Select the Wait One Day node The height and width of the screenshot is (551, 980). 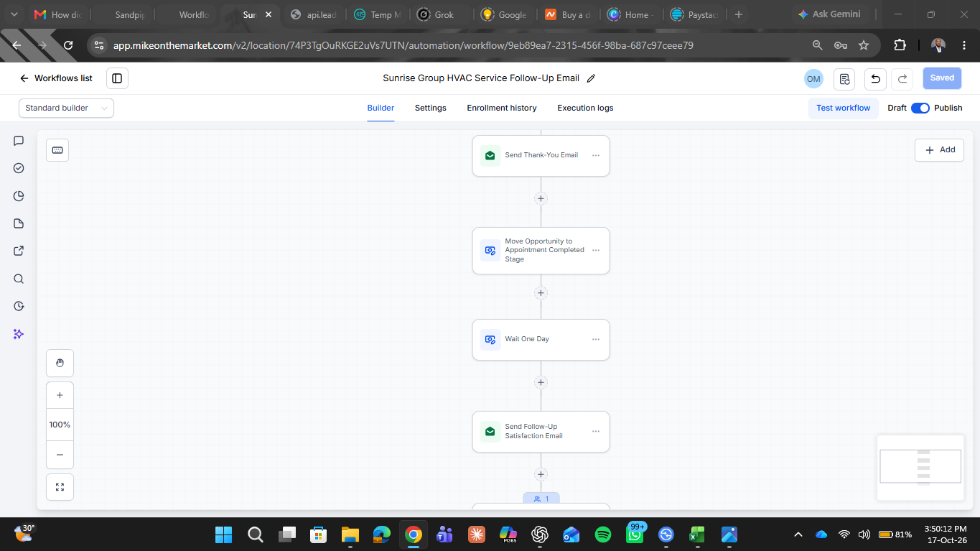pyautogui.click(x=541, y=340)
